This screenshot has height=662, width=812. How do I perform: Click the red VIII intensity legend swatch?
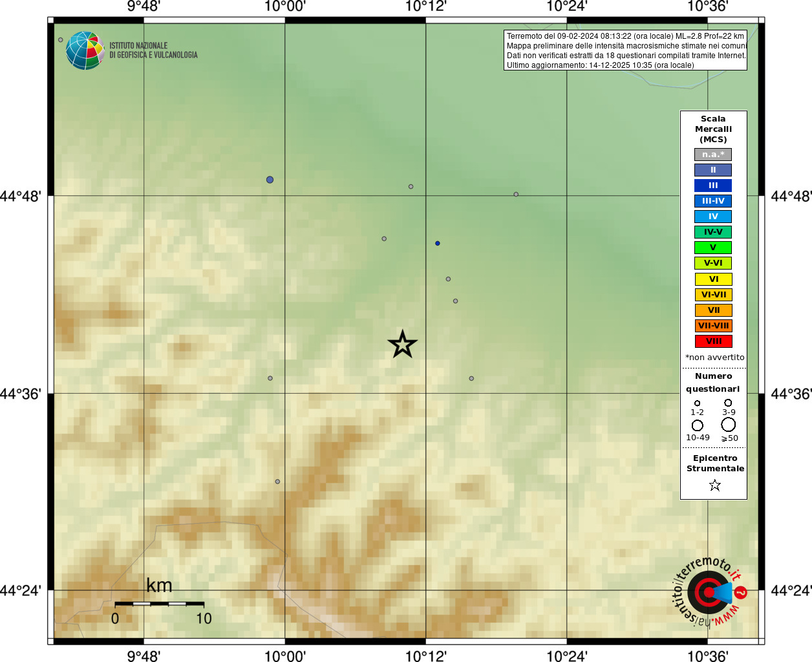tap(713, 341)
